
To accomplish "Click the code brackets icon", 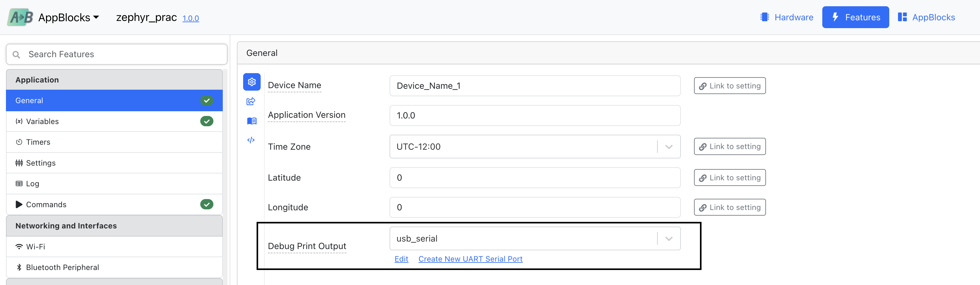I will [251, 140].
